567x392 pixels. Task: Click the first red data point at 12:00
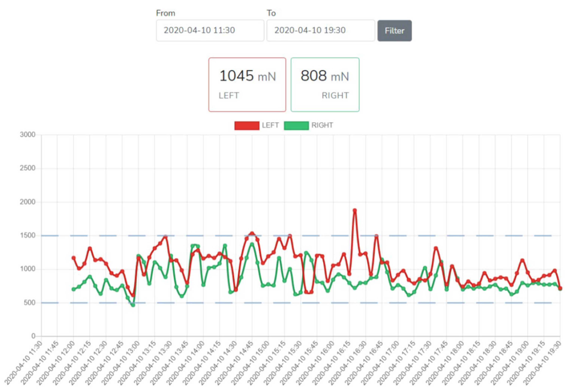(73, 258)
